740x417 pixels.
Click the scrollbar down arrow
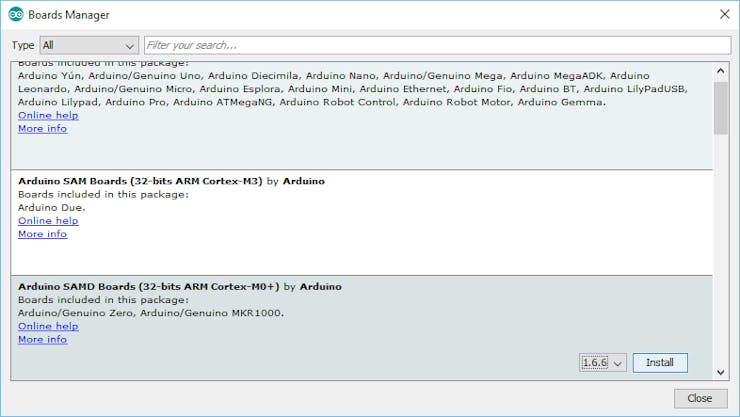coord(720,372)
